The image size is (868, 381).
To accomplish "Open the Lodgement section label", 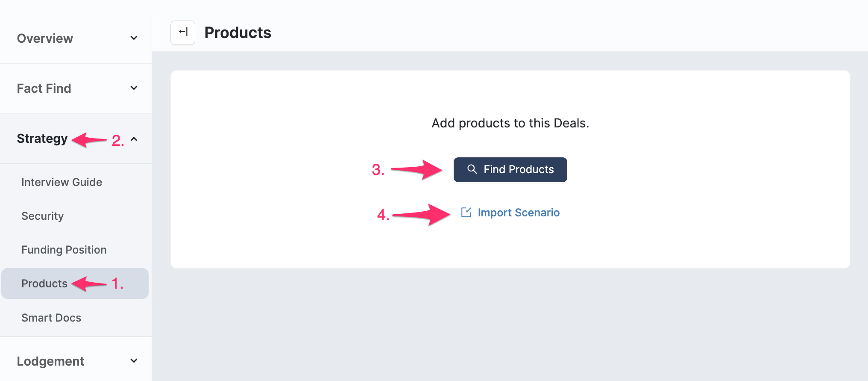I will click(50, 361).
